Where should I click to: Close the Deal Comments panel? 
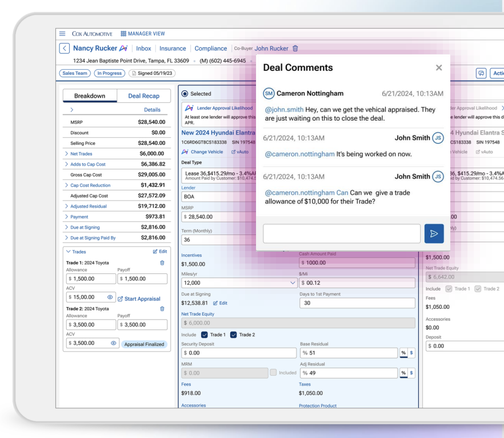439,67
